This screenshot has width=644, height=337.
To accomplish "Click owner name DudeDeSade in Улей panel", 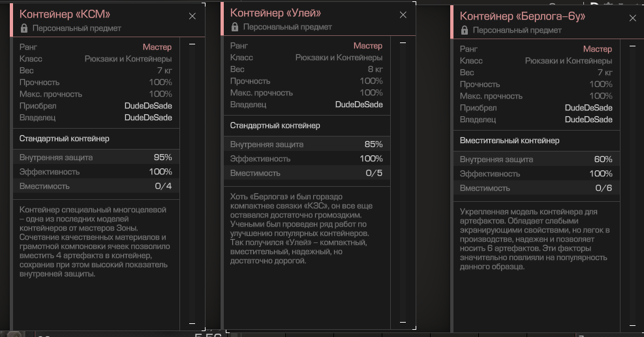I will pyautogui.click(x=359, y=104).
